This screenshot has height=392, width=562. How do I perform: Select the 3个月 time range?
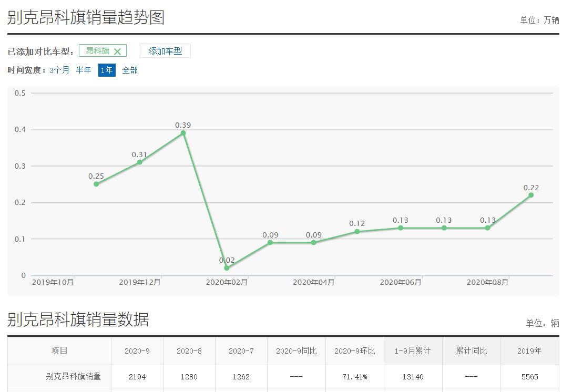tap(59, 70)
